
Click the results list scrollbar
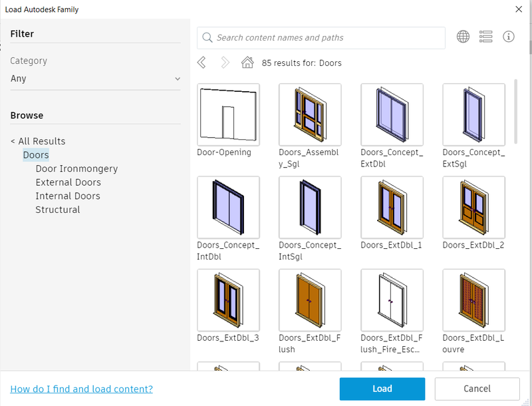coord(516,111)
